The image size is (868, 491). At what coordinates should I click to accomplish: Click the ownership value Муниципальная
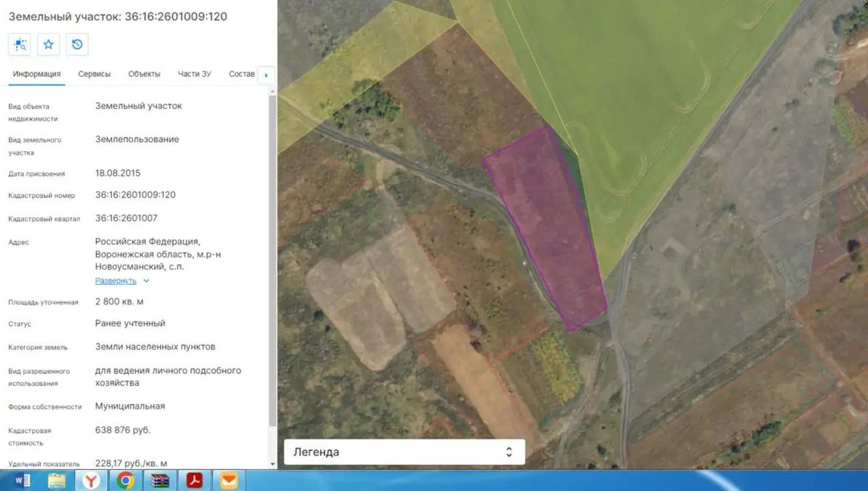tap(130, 406)
